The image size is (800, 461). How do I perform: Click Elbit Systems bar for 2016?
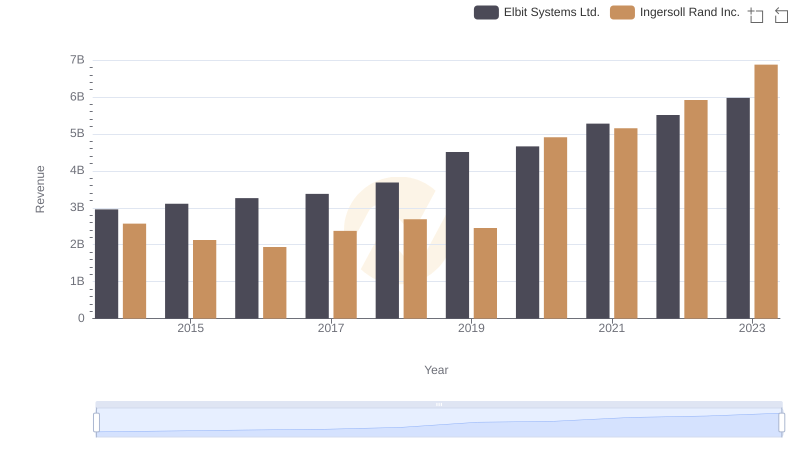tap(247, 258)
